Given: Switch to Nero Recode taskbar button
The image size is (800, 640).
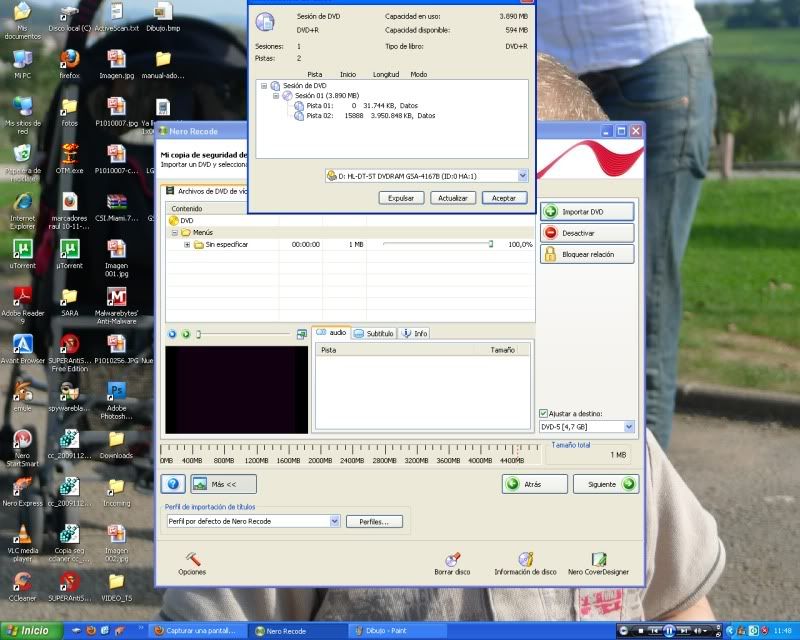Looking at the screenshot, I should point(298,631).
